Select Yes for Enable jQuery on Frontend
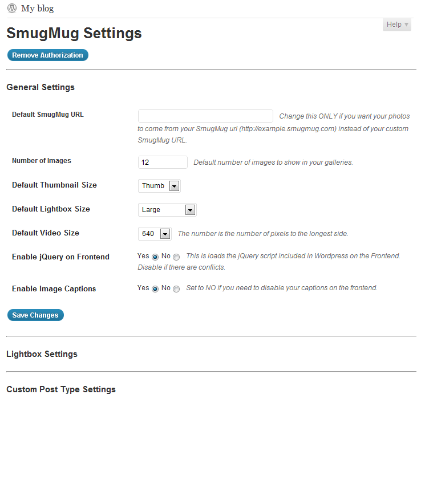This screenshot has width=421, height=504. coord(155,257)
